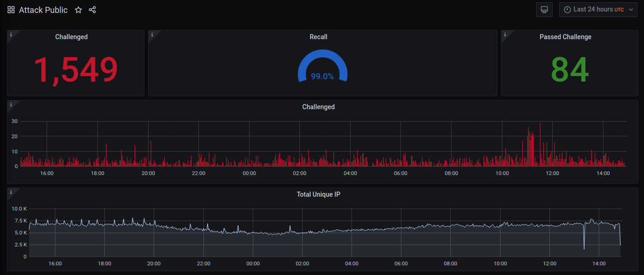644x275 pixels.
Task: Open the Passed Challenge panel title menu
Action: (565, 37)
